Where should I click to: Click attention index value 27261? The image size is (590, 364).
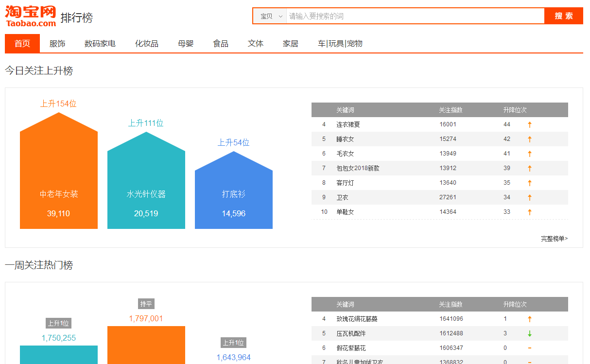point(448,197)
